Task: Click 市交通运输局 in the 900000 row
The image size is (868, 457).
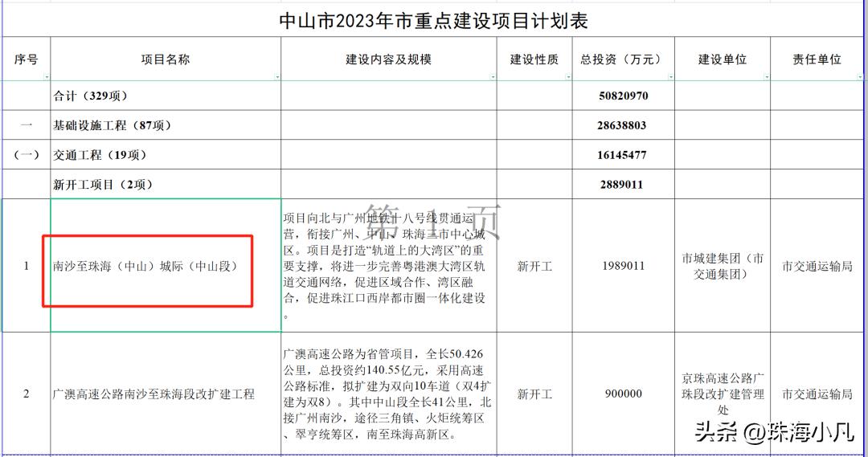Action: [x=817, y=394]
